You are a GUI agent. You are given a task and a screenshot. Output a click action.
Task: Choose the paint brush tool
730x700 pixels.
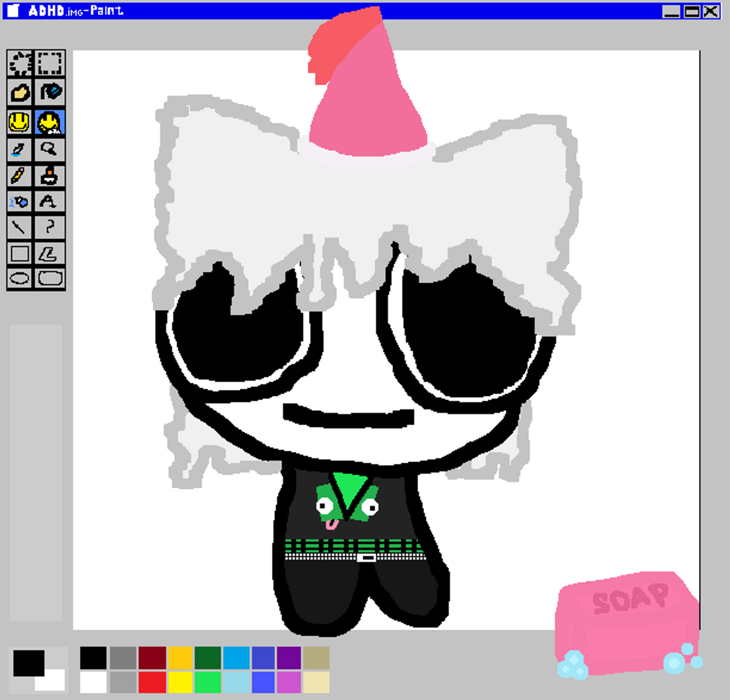(x=49, y=176)
